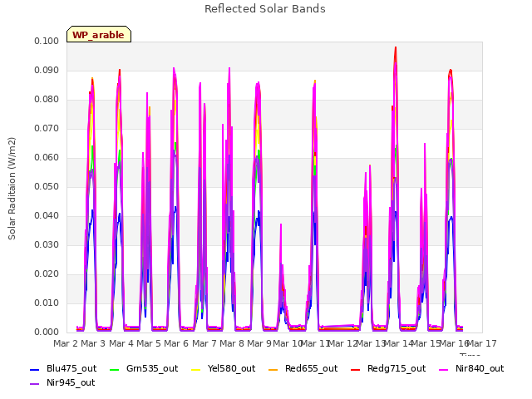Image resolution: width=532 pixels, height=399 pixels.
Task: Click the 0.030 y-axis tick label
Action: (47, 245)
